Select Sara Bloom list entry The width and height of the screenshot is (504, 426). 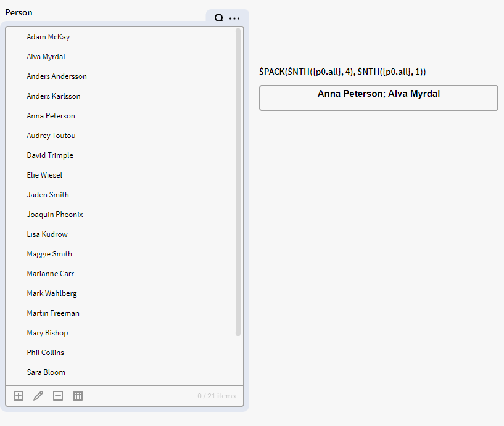point(46,372)
